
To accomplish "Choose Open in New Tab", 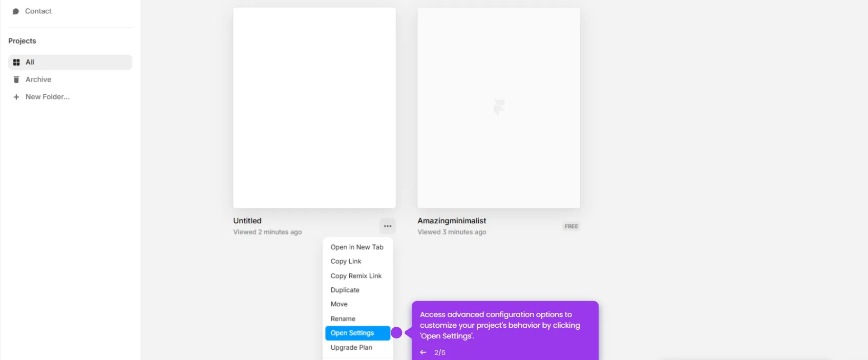I will coord(358,247).
